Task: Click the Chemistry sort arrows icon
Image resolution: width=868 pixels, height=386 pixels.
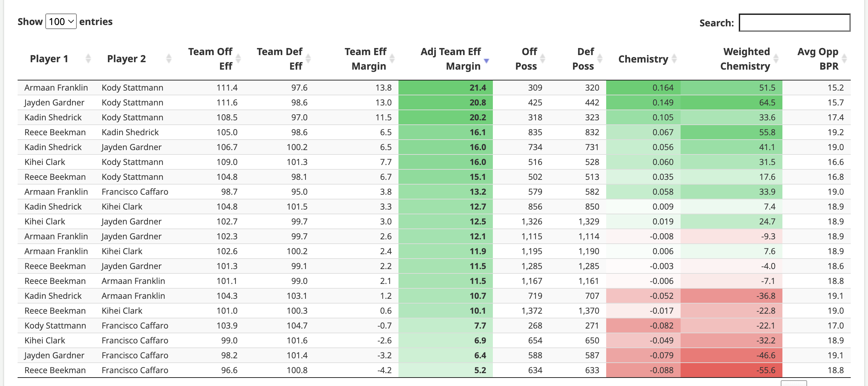Action: tap(674, 58)
